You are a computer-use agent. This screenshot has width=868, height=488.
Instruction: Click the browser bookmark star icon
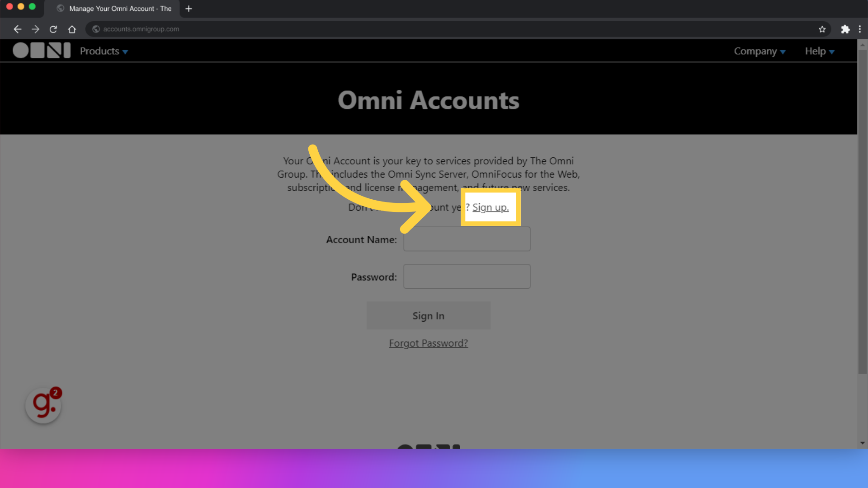click(x=822, y=28)
